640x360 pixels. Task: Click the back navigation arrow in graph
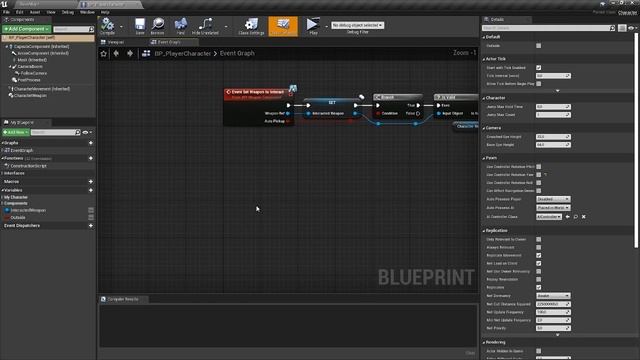tap(116, 53)
